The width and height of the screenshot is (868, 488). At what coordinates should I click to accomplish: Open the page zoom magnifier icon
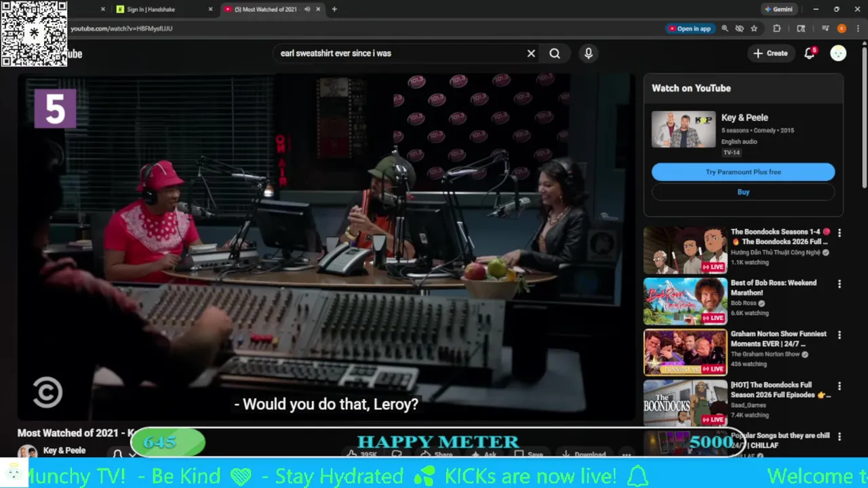click(x=725, y=28)
